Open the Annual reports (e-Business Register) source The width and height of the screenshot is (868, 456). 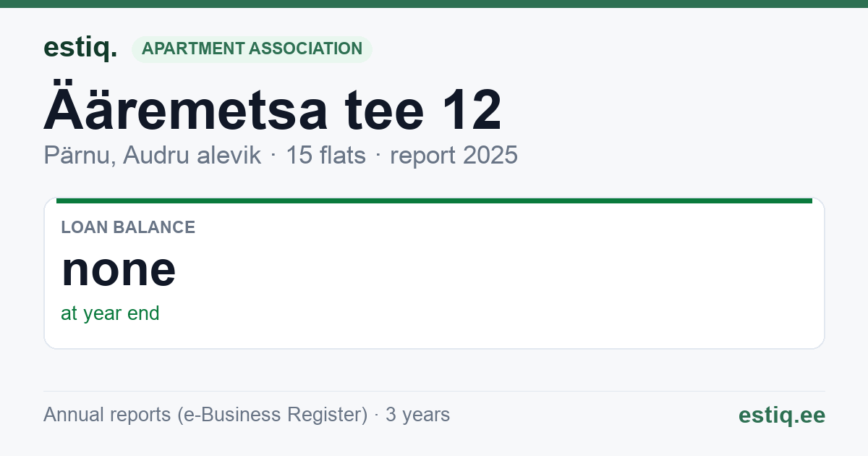pos(205,415)
